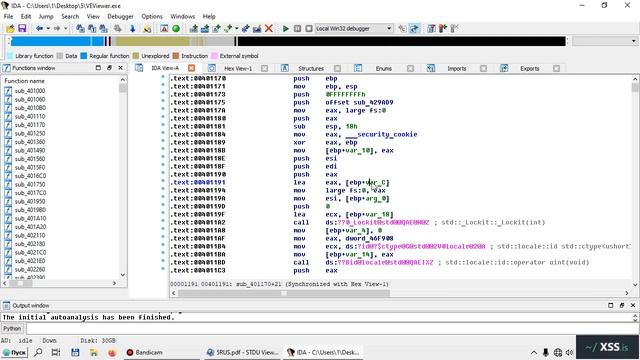The height and width of the screenshot is (360, 640).
Task: Select sub_401360 in the Functions window
Action: click(x=30, y=142)
